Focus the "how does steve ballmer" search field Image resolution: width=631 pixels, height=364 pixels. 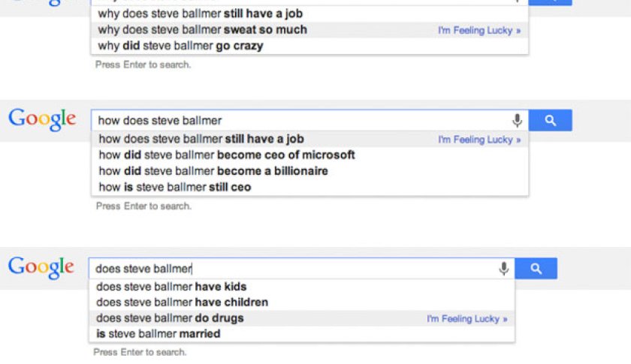click(x=300, y=120)
